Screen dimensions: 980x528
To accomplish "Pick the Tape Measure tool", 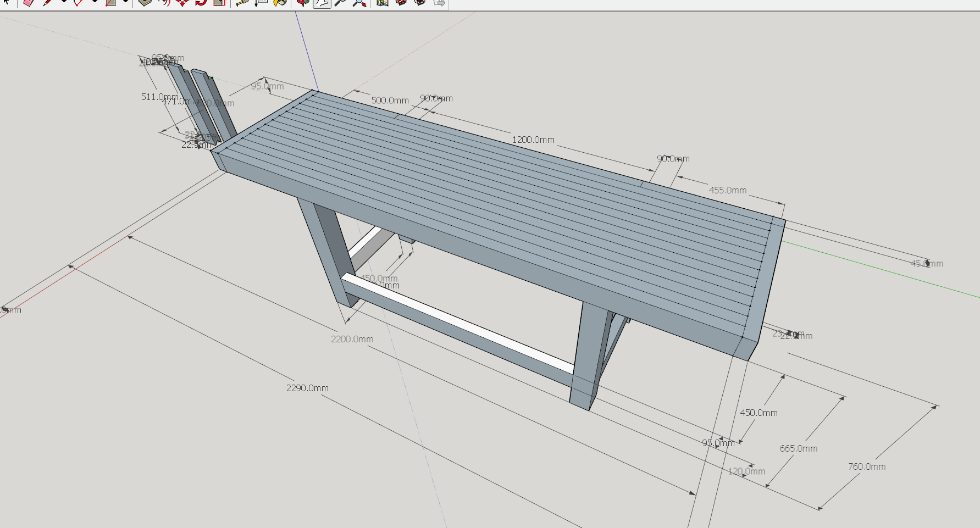I will click(x=242, y=2).
